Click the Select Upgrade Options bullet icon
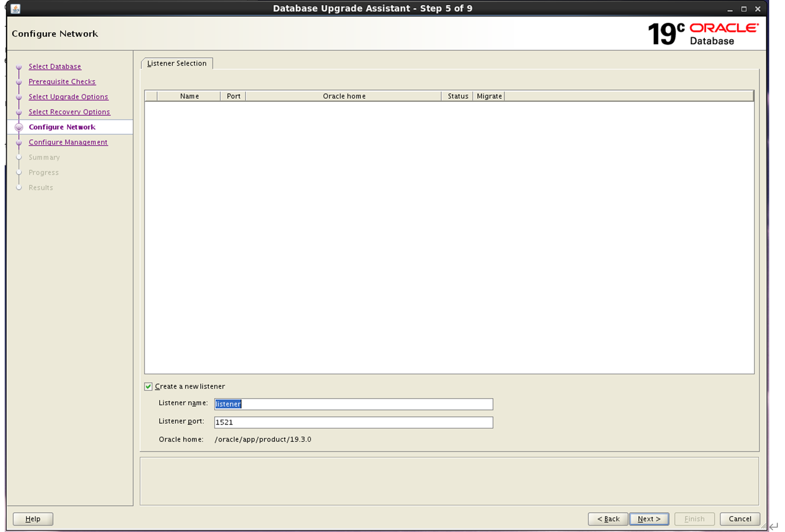Image resolution: width=785 pixels, height=532 pixels. click(x=19, y=97)
